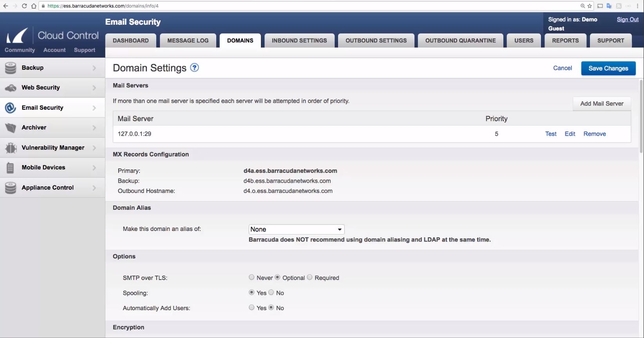Open the browser three-dot menu
The height and width of the screenshot is (338, 644).
[638, 6]
